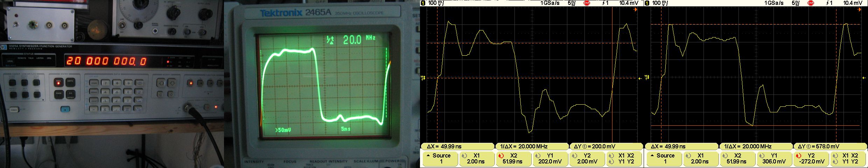The width and height of the screenshot is (868, 168).
Task: Click the solid orange X2 cursor line on left screen
Action: pos(612,74)
